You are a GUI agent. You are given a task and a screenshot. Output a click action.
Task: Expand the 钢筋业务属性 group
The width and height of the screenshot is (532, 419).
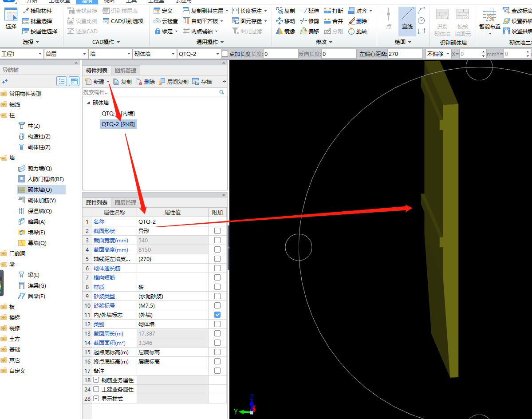[96, 380]
